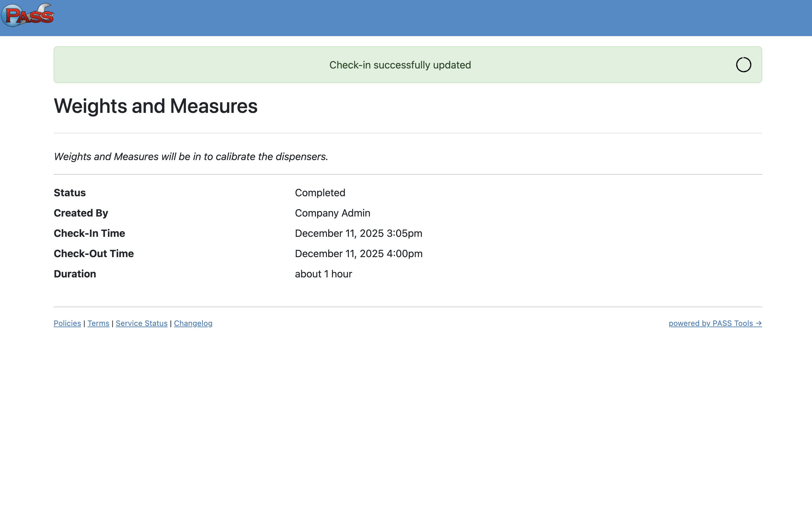Viewport: 812px width, 506px height.
Task: Click the 3:05pm check-in time value
Action: point(358,233)
